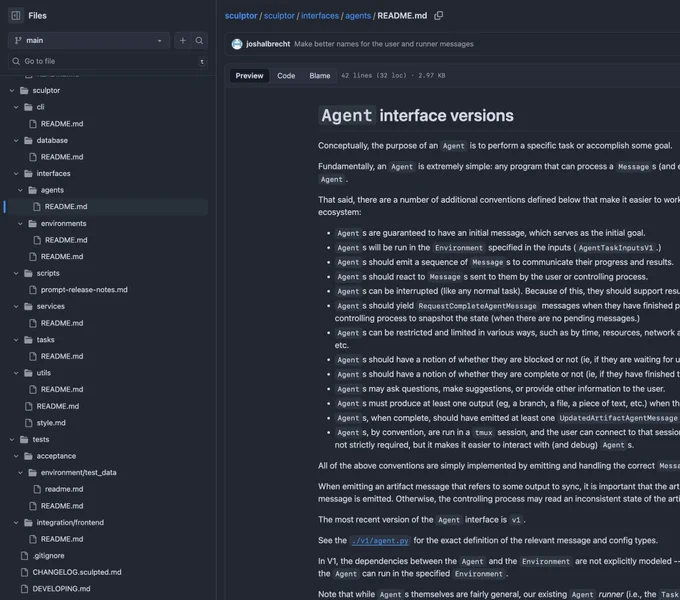Screen dimensions: 680x600
Task: Click file icon beside prompt-release-notes.md
Action: click(x=33, y=290)
